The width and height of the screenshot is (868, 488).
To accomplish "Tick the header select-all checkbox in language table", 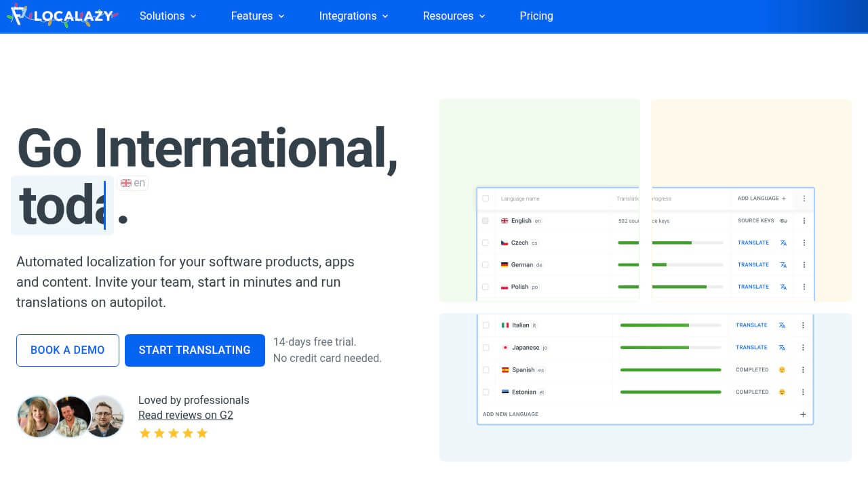I will (486, 199).
